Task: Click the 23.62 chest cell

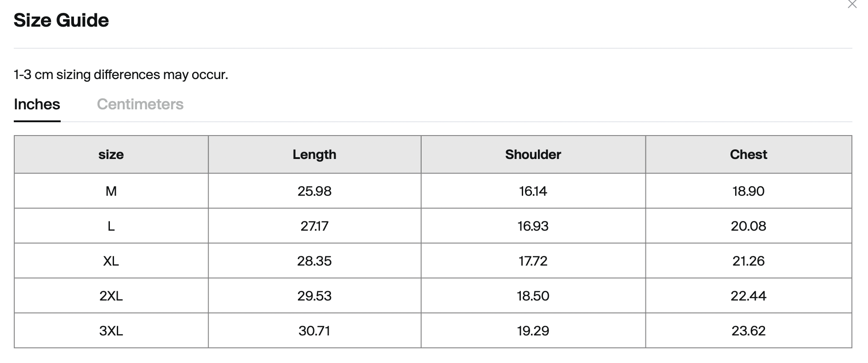Action: click(748, 331)
